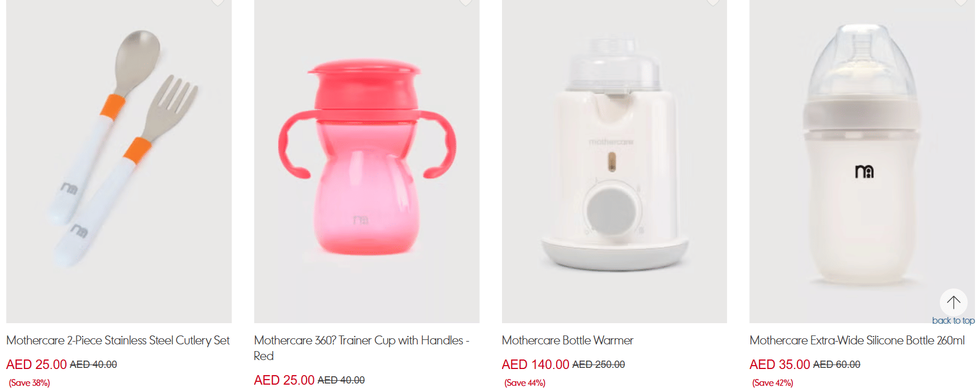
Task: Open the cutlery set product image
Action: [119, 161]
